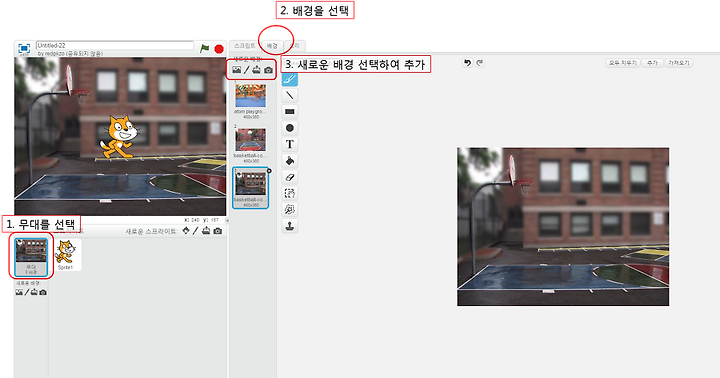720x378 pixels.
Task: Click the 가져오기 (Import) button
Action: 679,63
